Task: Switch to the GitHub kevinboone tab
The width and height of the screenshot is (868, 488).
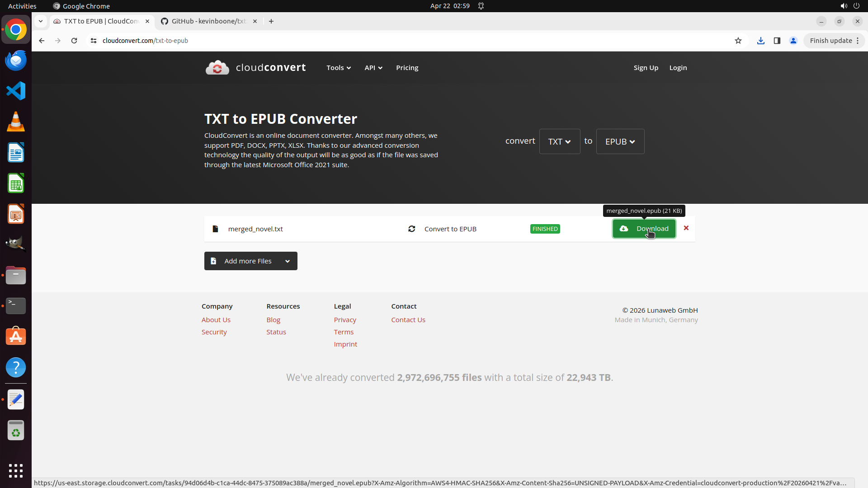Action: tap(208, 21)
